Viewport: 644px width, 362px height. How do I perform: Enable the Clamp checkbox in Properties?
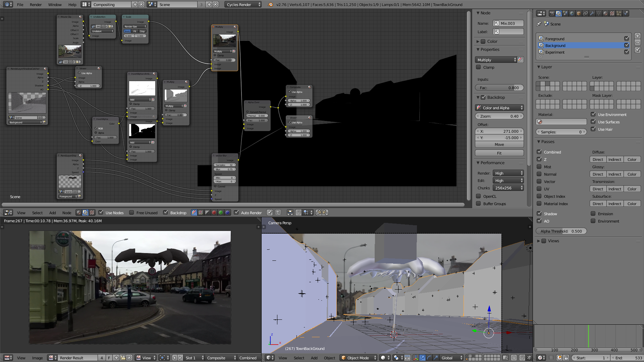tap(479, 67)
